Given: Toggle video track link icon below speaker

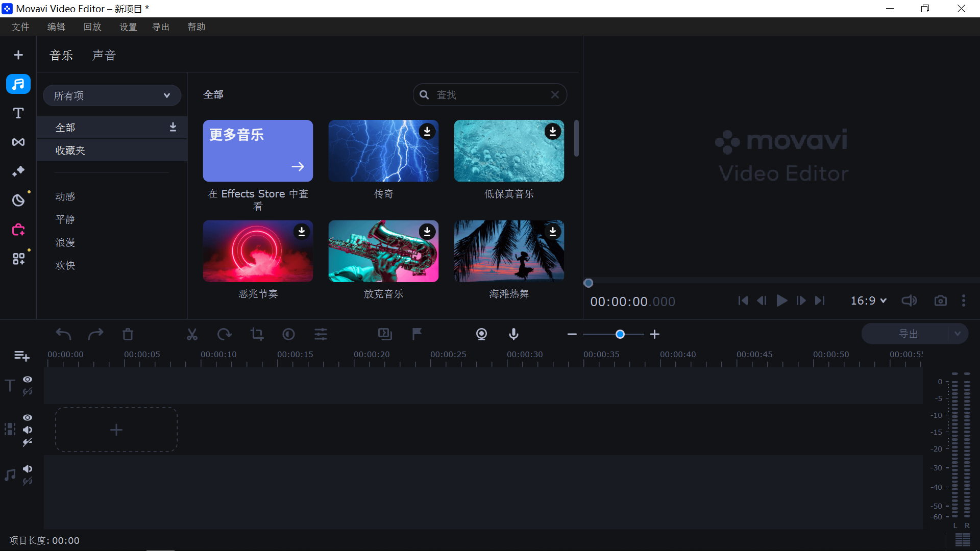Looking at the screenshot, I should 28,442.
